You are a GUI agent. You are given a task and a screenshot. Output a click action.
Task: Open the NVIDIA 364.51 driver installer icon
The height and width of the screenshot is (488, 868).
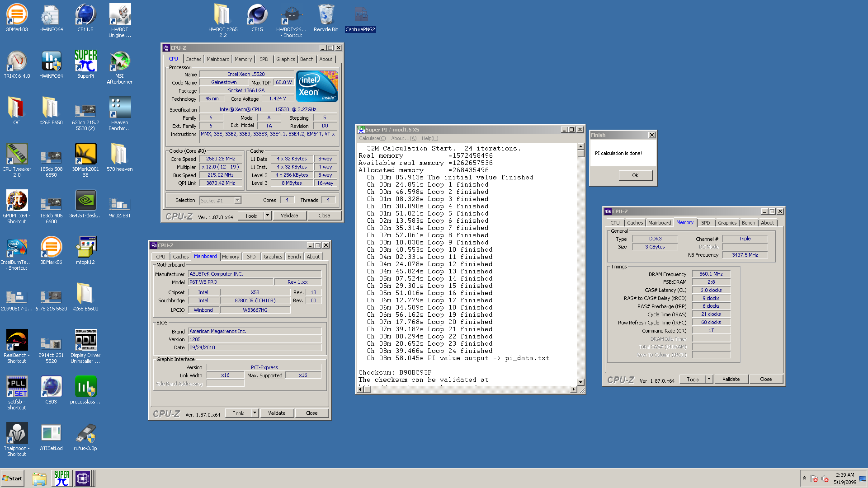(85, 204)
